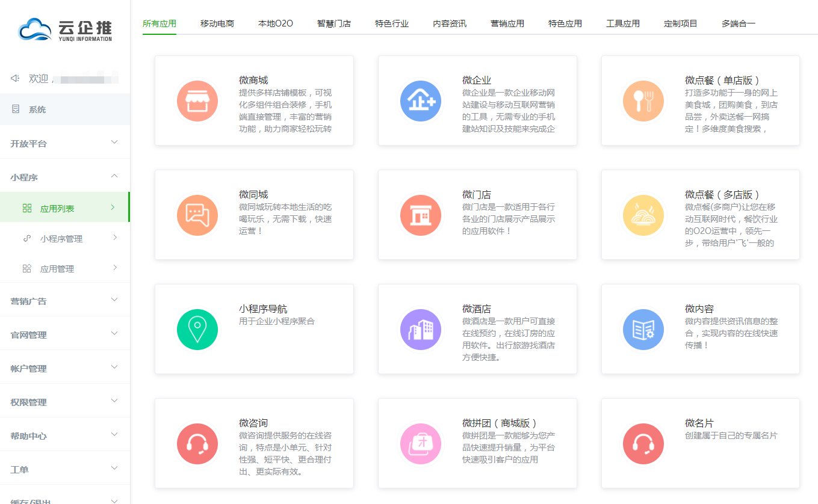Collapse the 小程序 sidebar section
This screenshot has width=818, height=504.
[64, 177]
